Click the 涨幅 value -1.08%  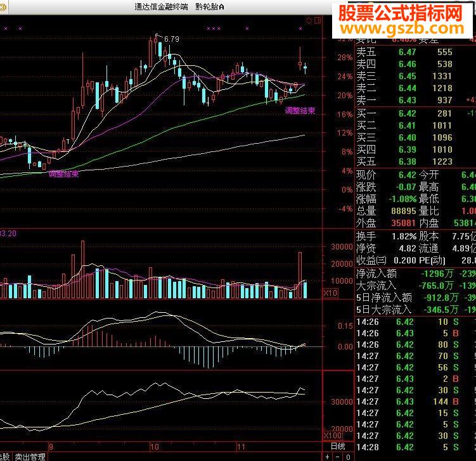click(403, 199)
